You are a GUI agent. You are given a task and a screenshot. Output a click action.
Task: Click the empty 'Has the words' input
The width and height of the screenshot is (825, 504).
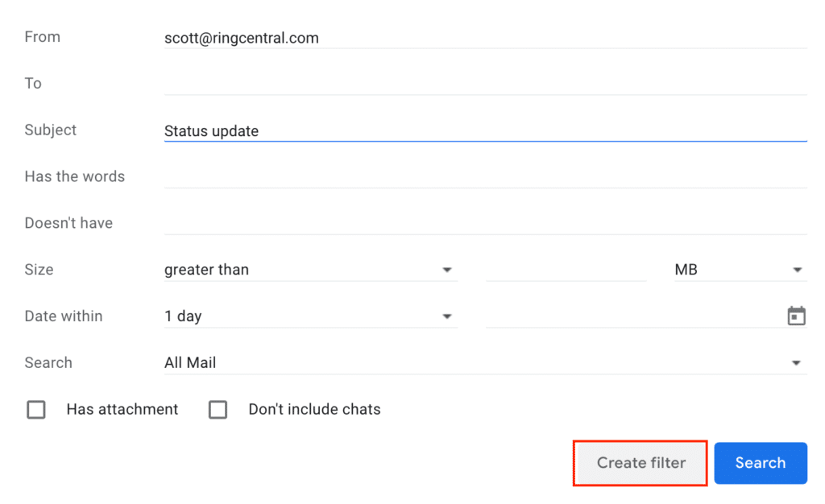(485, 177)
